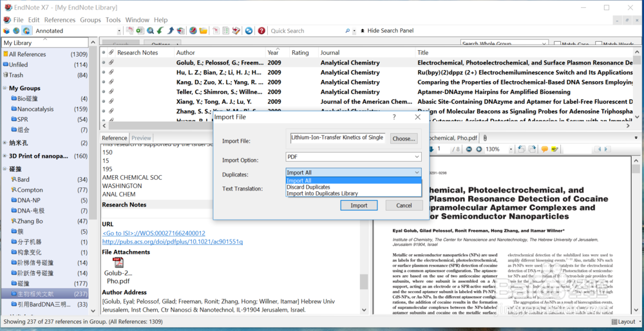The image size is (644, 331).
Task: Click Cancel button in Import File dialog
Action: tap(404, 205)
